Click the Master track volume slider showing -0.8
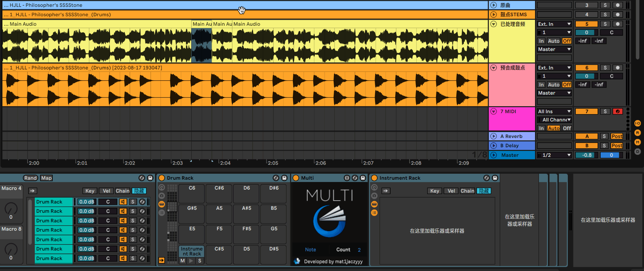The width and height of the screenshot is (644, 271). point(587,155)
